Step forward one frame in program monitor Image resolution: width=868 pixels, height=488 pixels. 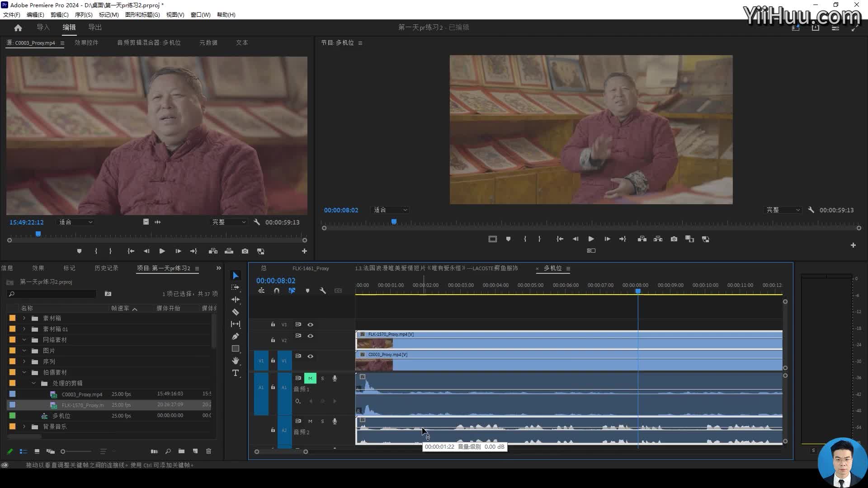pyautogui.click(x=607, y=239)
